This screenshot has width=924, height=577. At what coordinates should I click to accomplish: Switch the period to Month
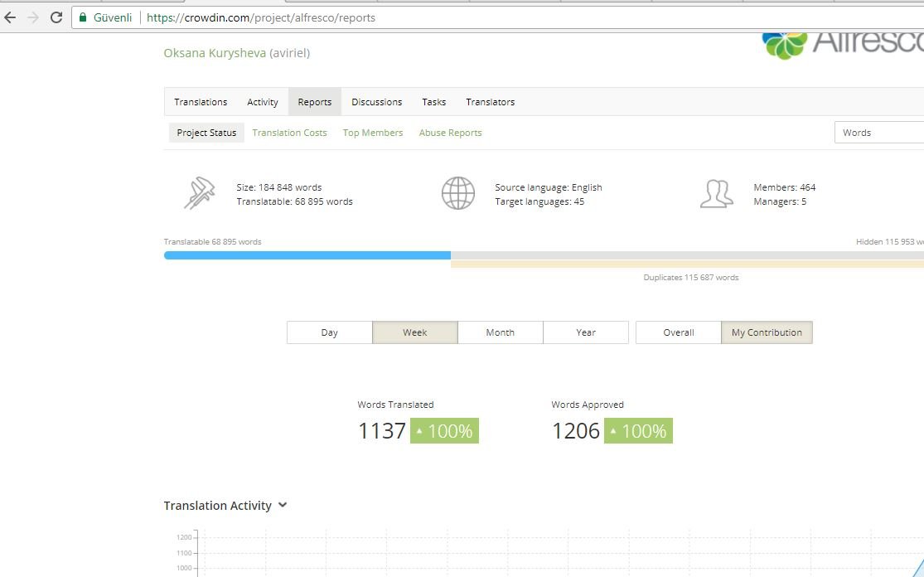point(501,332)
